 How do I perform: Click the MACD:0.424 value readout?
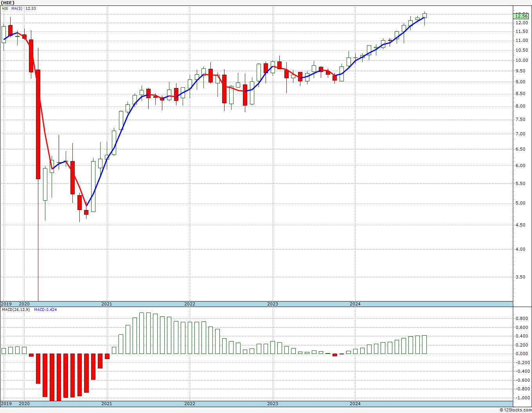pyautogui.click(x=45, y=310)
